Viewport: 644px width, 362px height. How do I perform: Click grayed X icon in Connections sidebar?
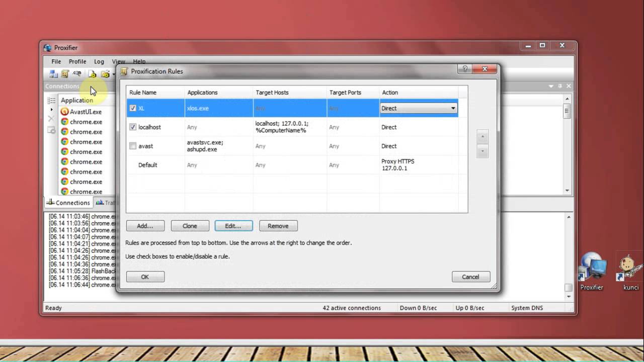pos(51,119)
